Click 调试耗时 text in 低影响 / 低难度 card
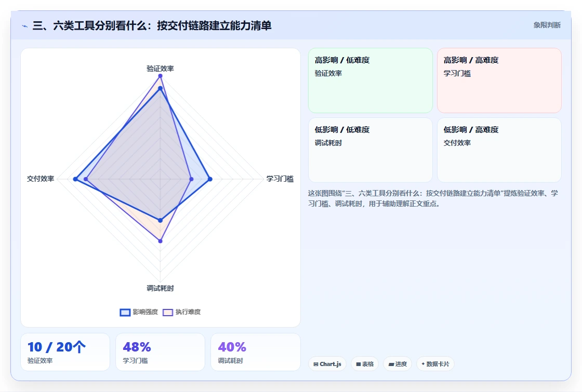582x392 pixels. (328, 143)
